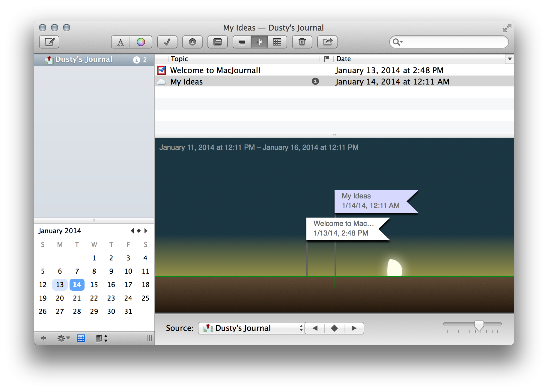Switch to timeline view mode
Image resolution: width=548 pixels, height=392 pixels.
(x=259, y=42)
